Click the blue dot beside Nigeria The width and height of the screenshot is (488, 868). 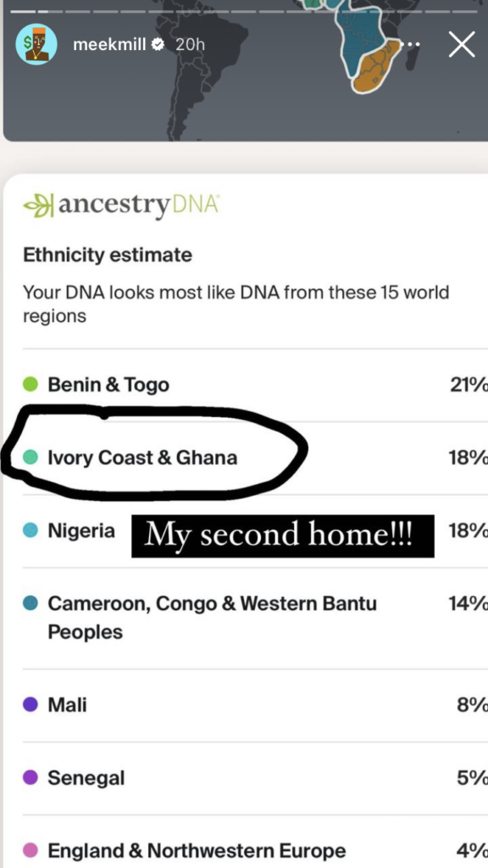point(31,530)
